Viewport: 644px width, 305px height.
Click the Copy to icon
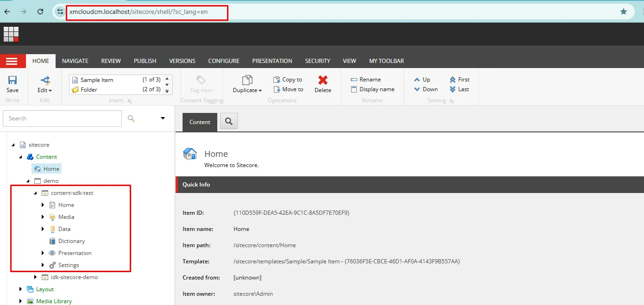[x=277, y=80]
